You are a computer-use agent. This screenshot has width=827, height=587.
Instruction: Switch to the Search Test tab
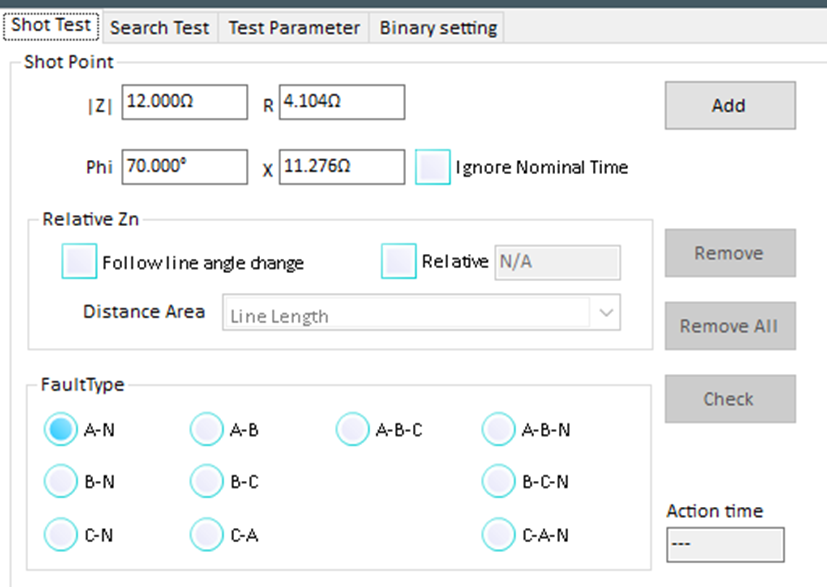(159, 27)
